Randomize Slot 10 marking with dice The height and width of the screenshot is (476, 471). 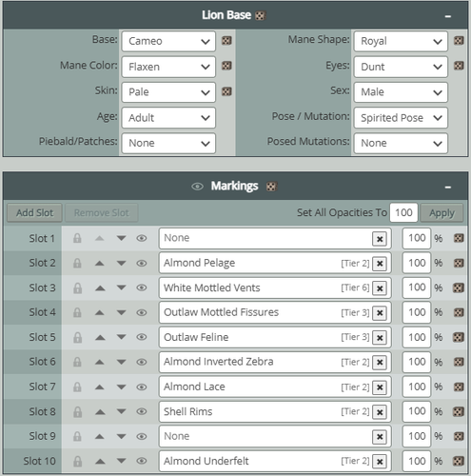(459, 461)
